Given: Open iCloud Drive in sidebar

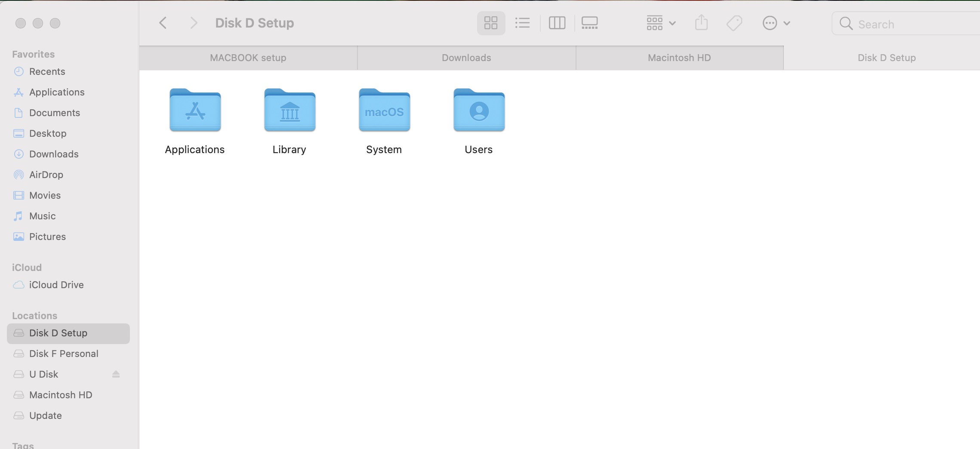Looking at the screenshot, I should click(x=56, y=285).
